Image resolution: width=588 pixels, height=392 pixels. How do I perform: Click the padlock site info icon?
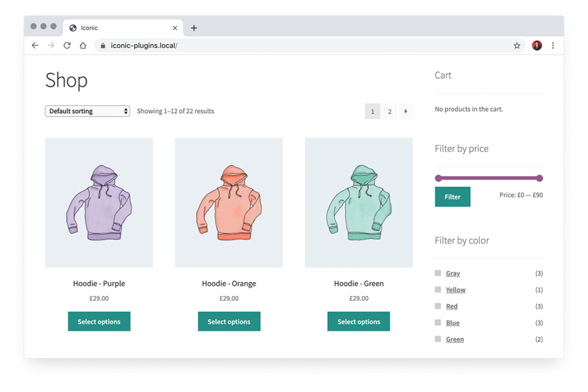[x=103, y=45]
